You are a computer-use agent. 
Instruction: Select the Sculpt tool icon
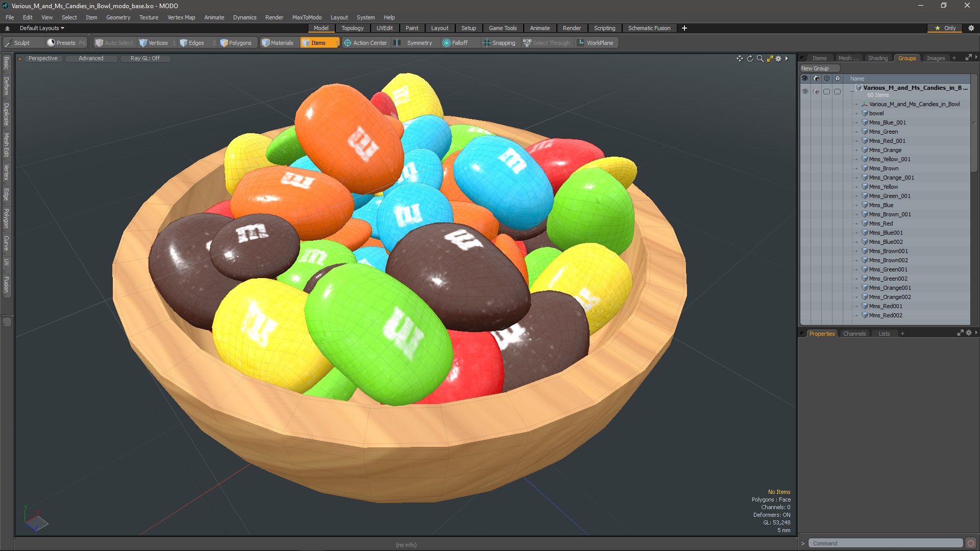(9, 43)
